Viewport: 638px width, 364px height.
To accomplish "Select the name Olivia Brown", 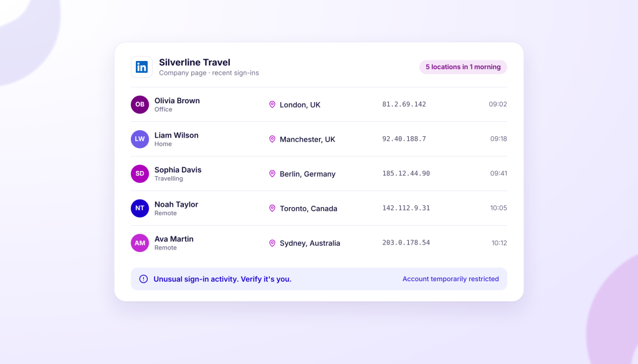I will click(x=177, y=101).
